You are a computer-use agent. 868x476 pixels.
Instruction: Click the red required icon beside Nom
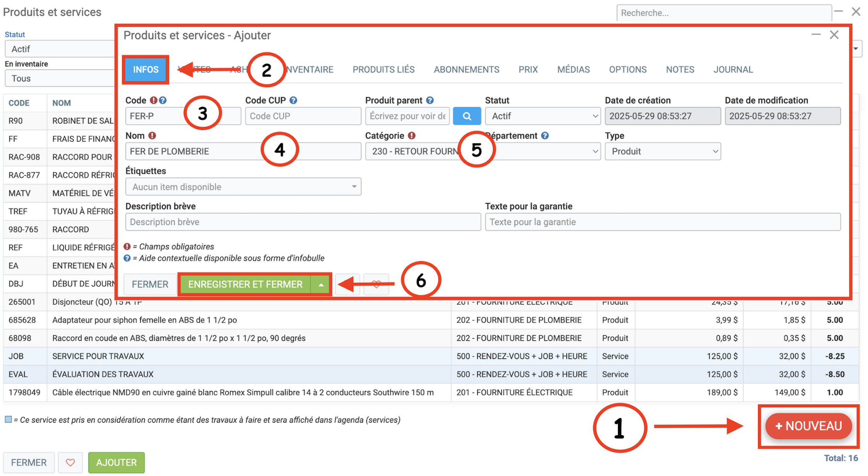click(152, 136)
